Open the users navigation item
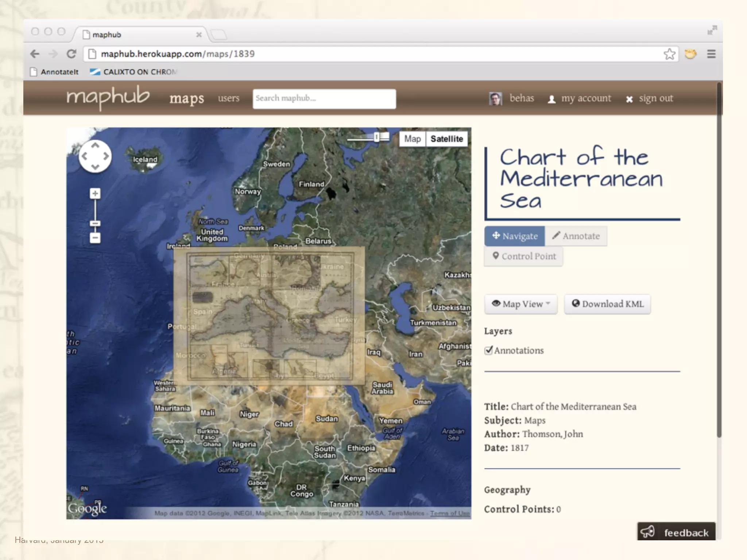Screen dimensions: 747x560 (x=229, y=98)
